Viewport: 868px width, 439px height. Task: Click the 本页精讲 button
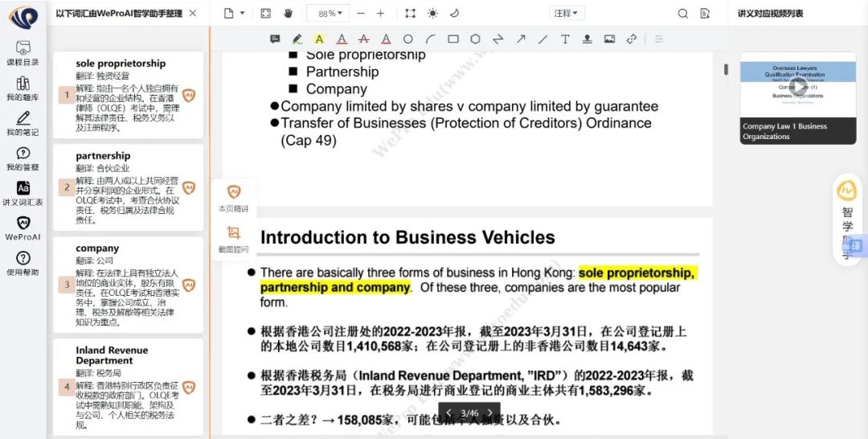[x=233, y=199]
